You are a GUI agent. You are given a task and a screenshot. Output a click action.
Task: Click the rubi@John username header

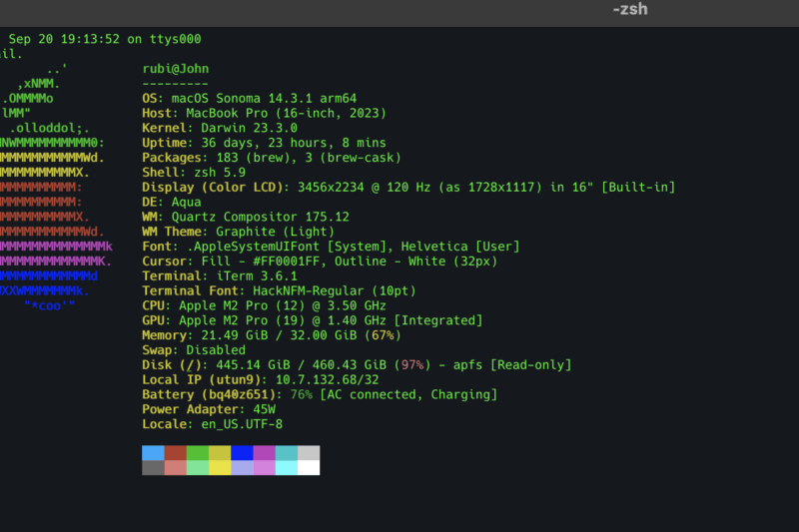tap(176, 69)
